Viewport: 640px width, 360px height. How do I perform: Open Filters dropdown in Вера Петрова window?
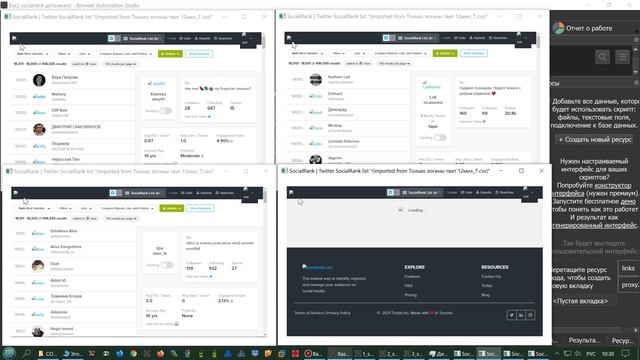tap(63, 54)
